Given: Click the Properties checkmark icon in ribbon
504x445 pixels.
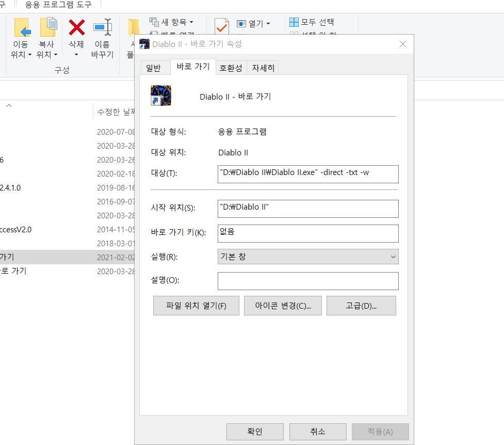Looking at the screenshot, I should tap(222, 26).
